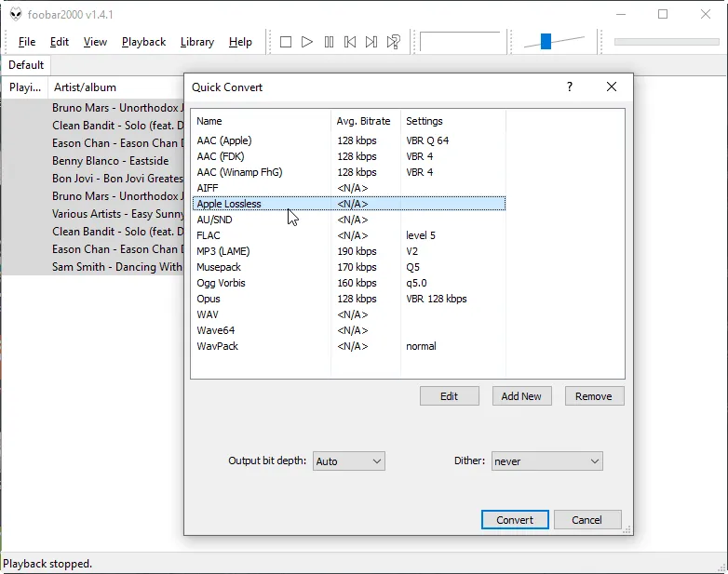Click the Convert button

coord(515,520)
